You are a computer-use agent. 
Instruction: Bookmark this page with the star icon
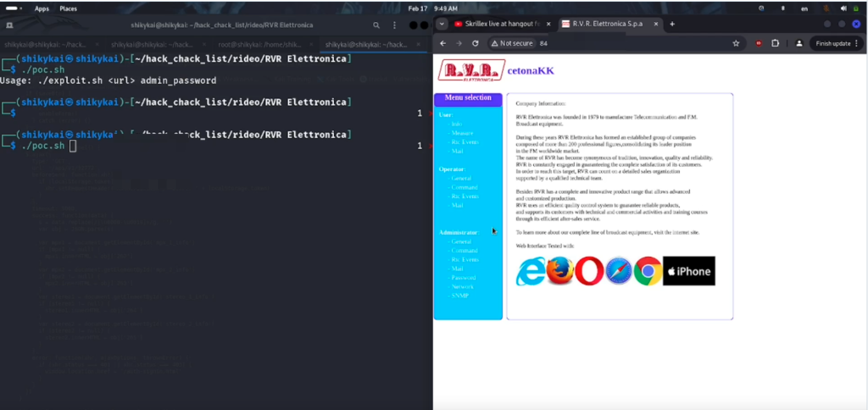coord(736,43)
